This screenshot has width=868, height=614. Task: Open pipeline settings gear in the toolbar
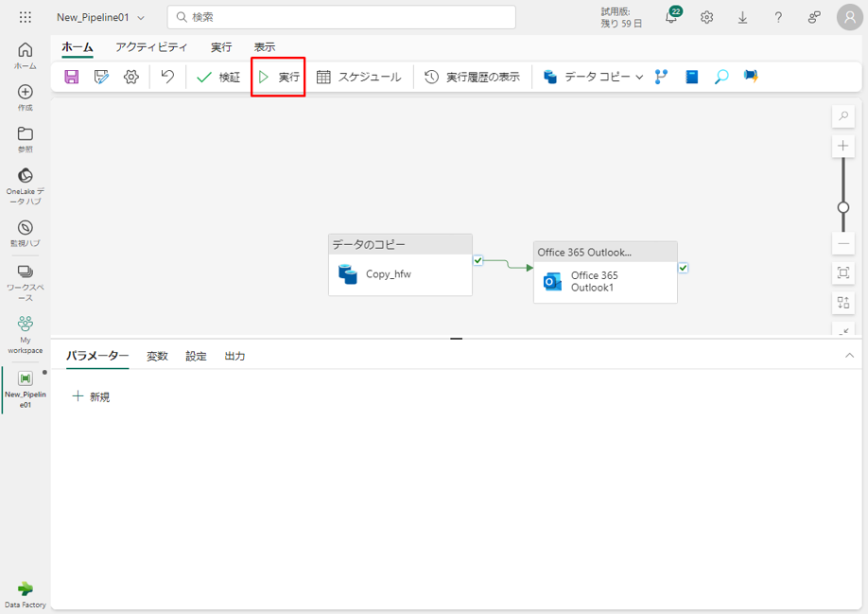[x=131, y=77]
